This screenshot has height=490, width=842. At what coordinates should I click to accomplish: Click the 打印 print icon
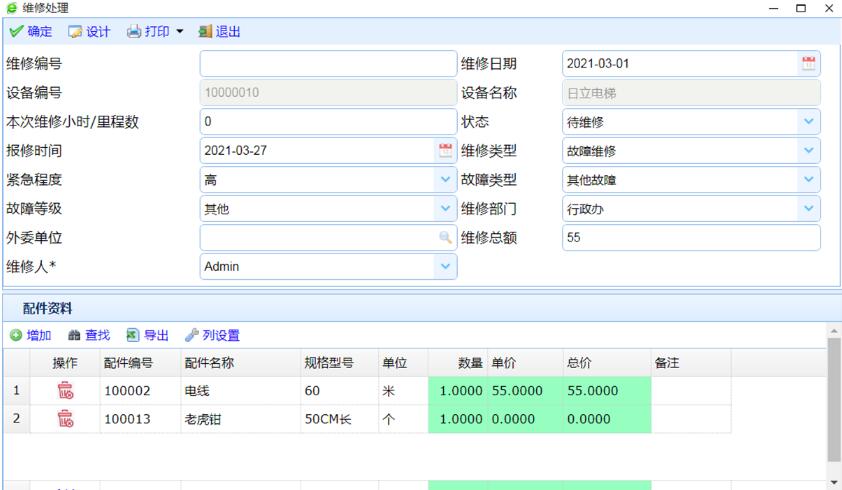135,32
